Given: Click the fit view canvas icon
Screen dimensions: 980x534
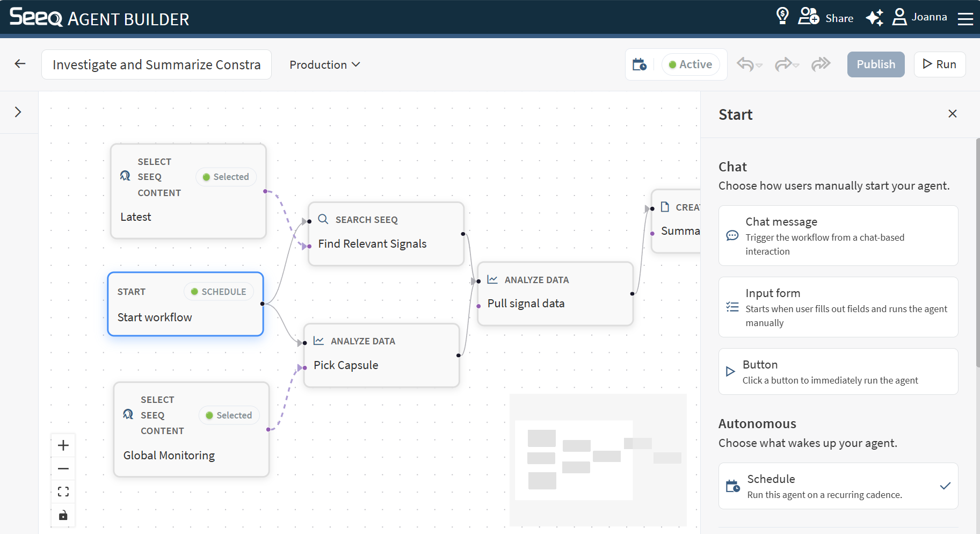Looking at the screenshot, I should coord(63,492).
